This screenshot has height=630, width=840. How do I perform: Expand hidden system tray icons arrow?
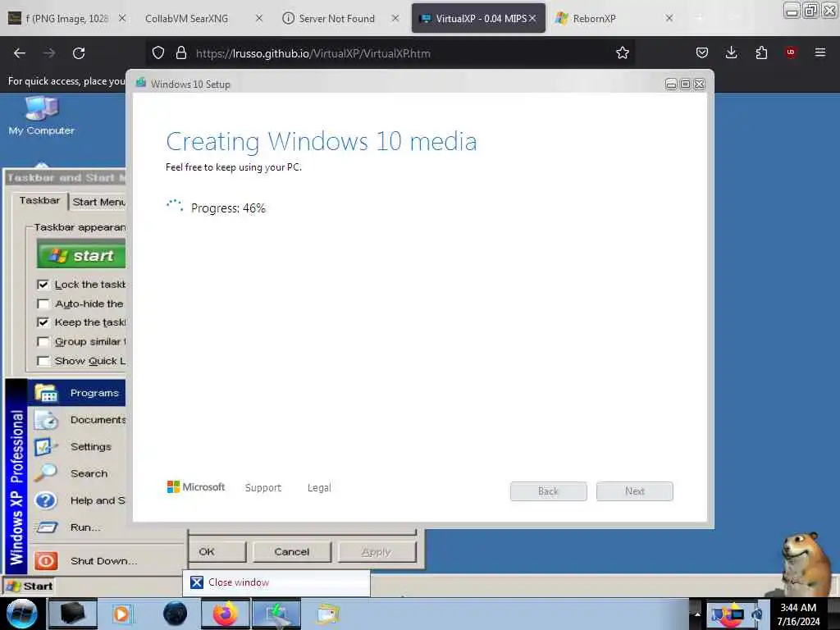697,614
